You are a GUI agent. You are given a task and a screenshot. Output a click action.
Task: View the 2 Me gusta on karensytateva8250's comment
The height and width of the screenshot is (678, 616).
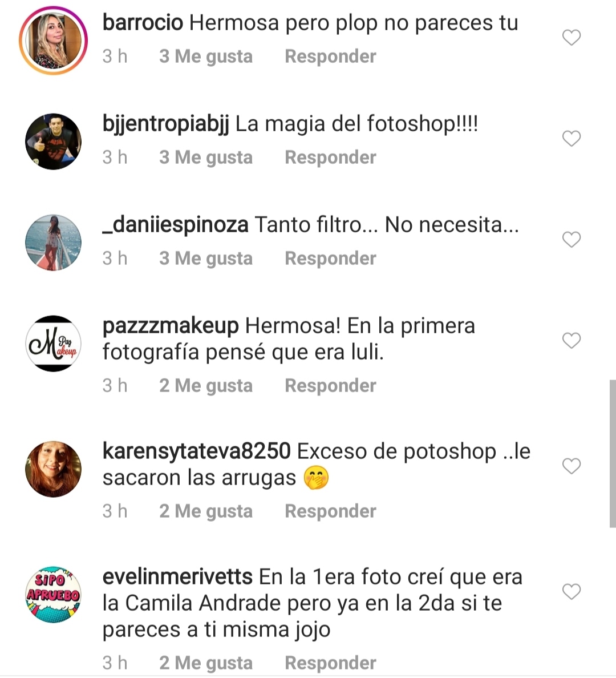tap(206, 511)
